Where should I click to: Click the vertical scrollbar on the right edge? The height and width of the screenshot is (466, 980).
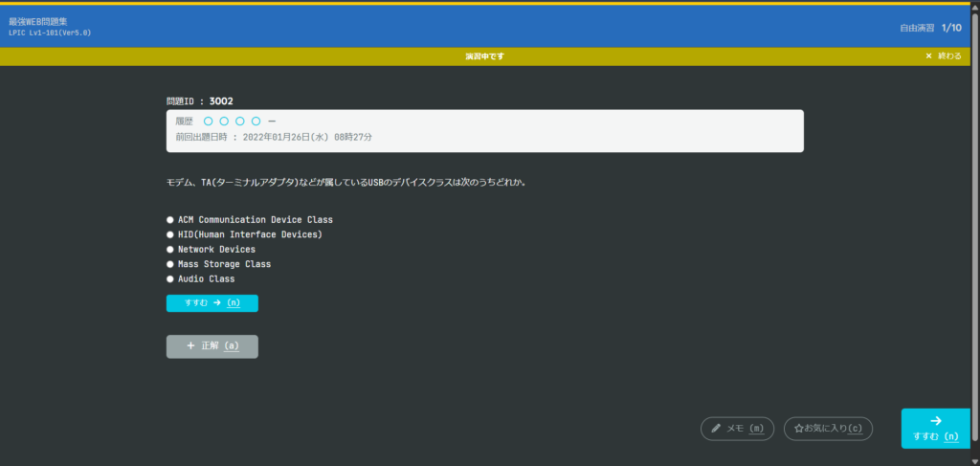coord(976,239)
